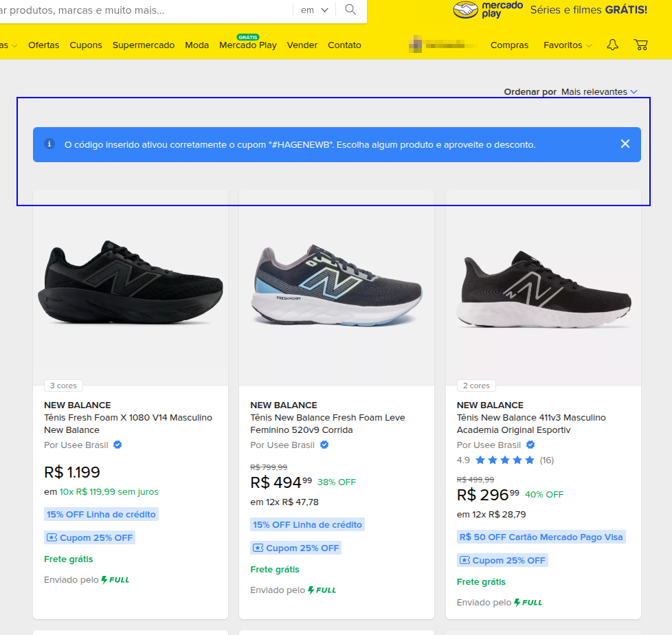
Task: Open the Mais relevantes sort dropdown
Action: 600,92
